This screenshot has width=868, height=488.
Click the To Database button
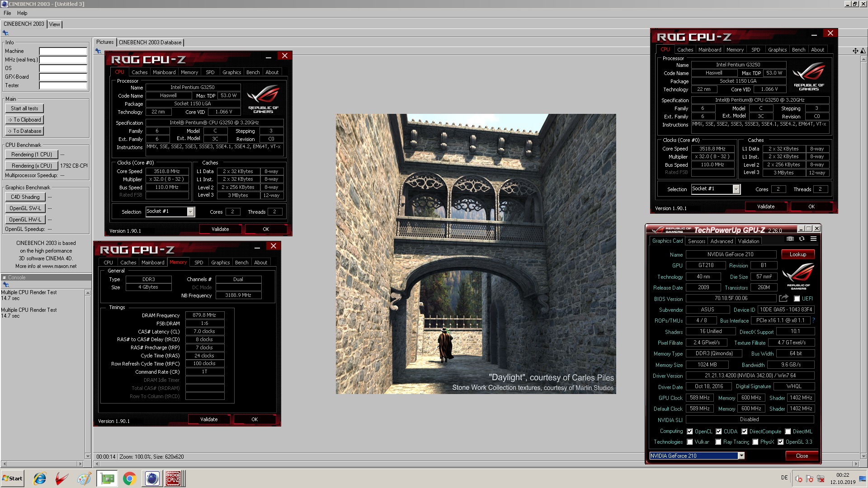[x=24, y=131]
